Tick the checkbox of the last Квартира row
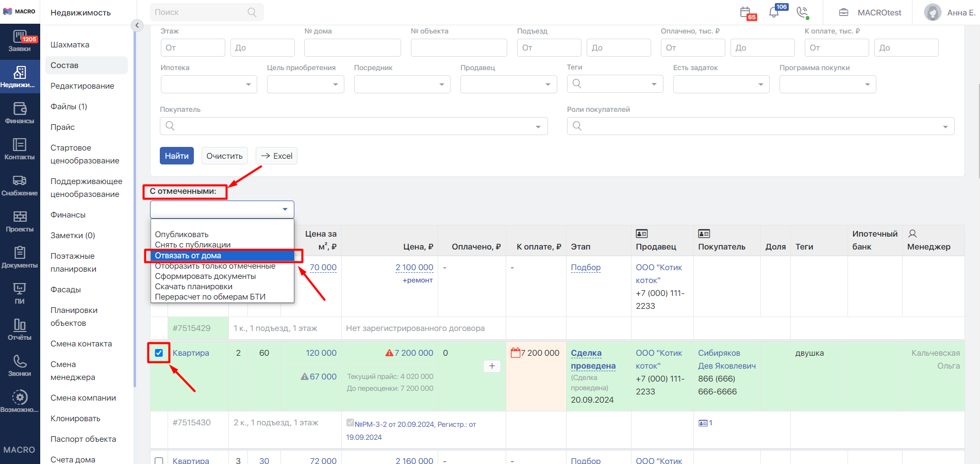980x464 pixels. (159, 460)
